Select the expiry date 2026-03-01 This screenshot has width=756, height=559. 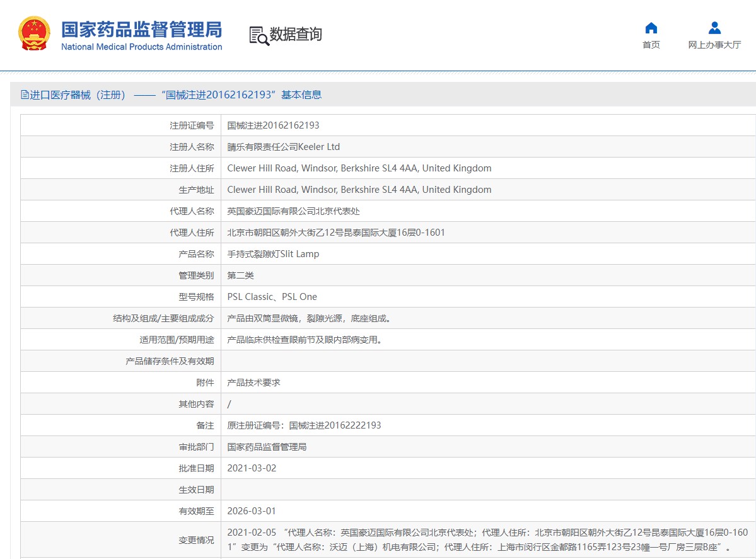tap(252, 511)
